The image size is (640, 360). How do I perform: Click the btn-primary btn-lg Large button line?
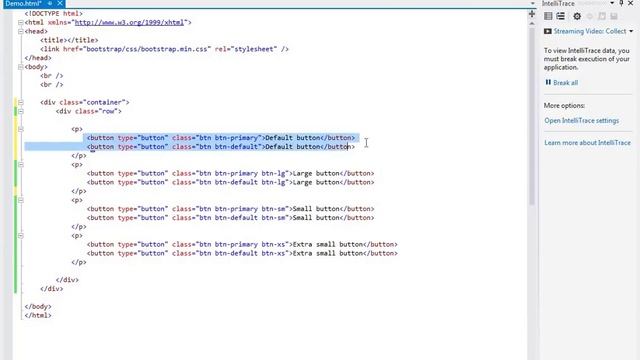pos(230,173)
